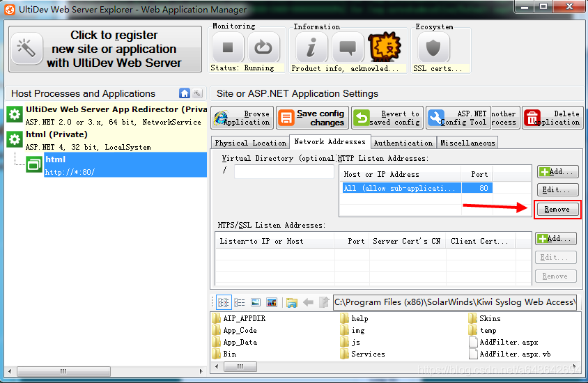Open ASP.NET Config Tool
Screen dimensions: 588x383
point(458,118)
